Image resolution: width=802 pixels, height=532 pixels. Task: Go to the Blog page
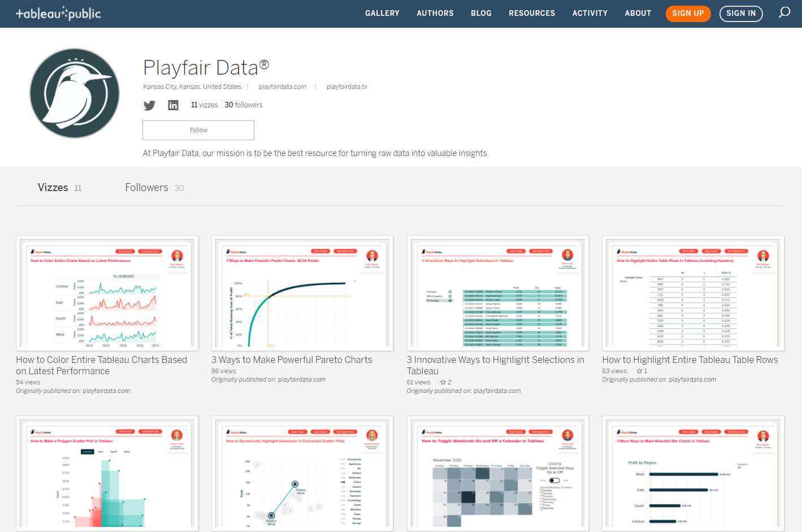(x=482, y=13)
